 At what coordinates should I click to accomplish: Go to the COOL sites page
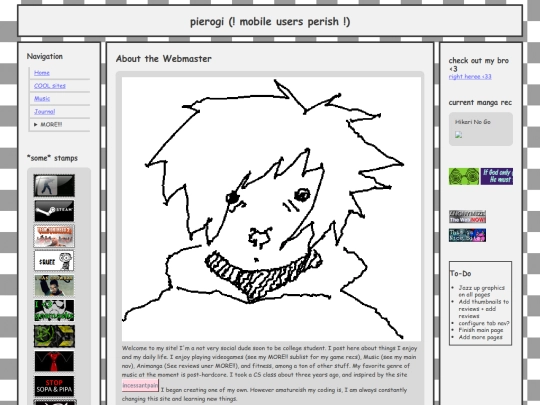[x=50, y=86]
